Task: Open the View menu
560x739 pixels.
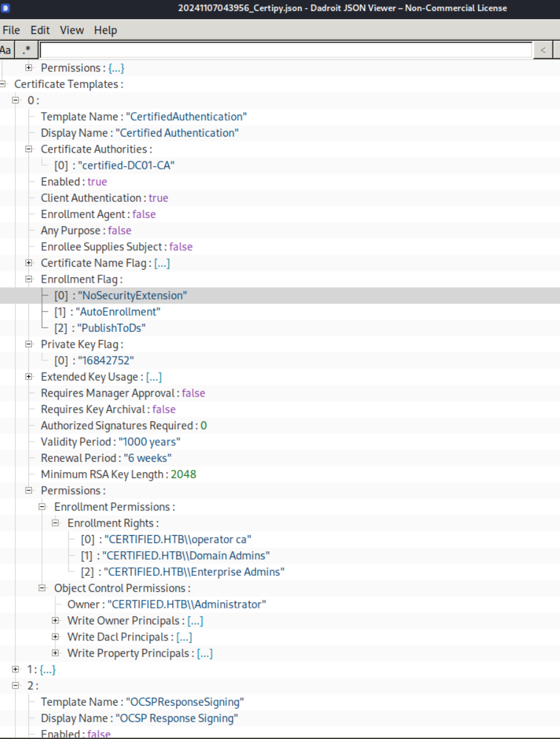Action: pos(71,30)
